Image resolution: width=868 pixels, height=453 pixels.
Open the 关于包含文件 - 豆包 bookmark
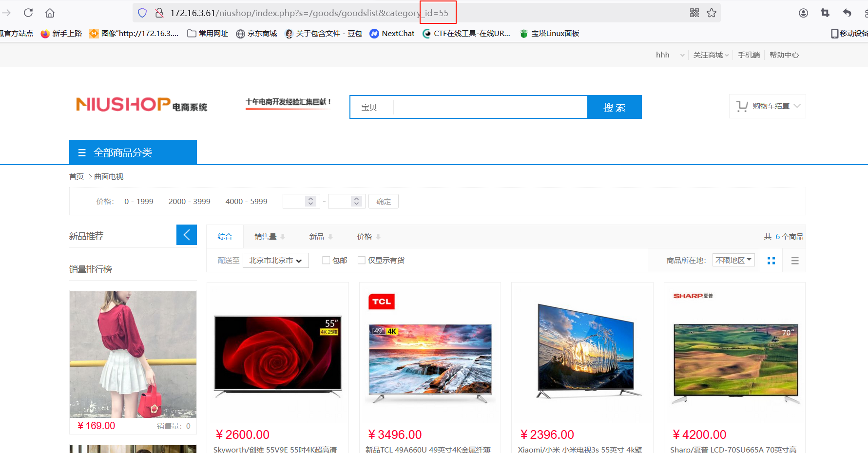point(324,33)
